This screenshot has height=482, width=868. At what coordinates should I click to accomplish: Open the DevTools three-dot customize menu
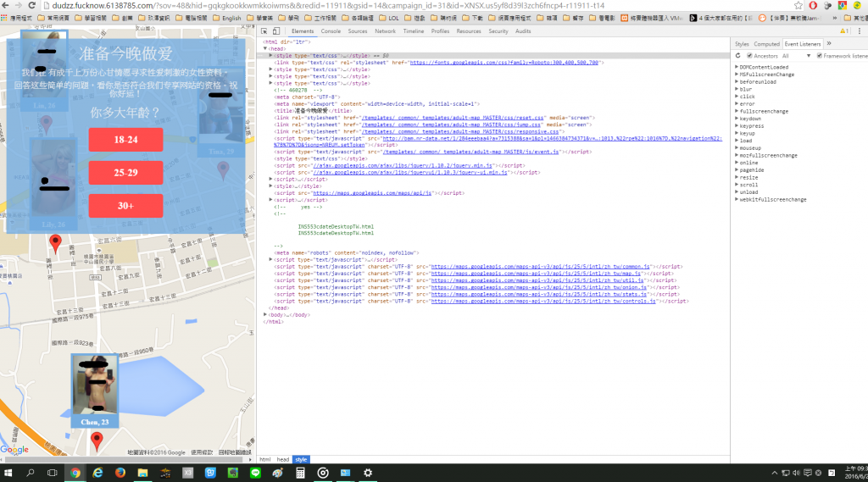coord(860,31)
